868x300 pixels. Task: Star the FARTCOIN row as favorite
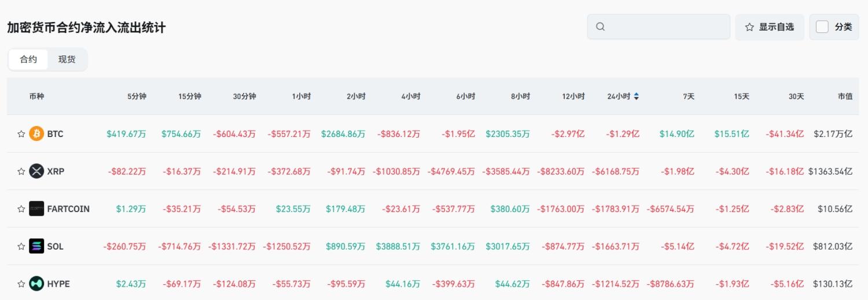tap(21, 209)
